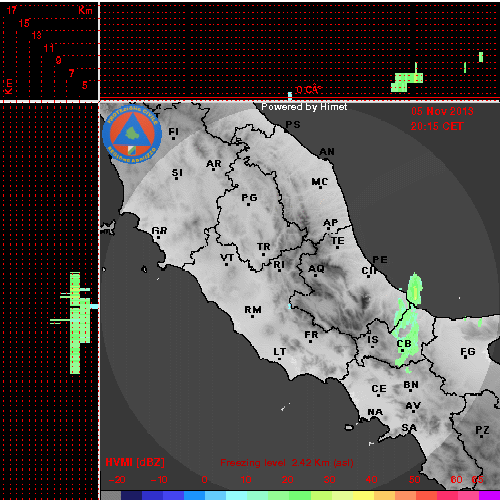The width and height of the screenshot is (500, 500).
Task: Click the FR province label
Action: point(311,335)
